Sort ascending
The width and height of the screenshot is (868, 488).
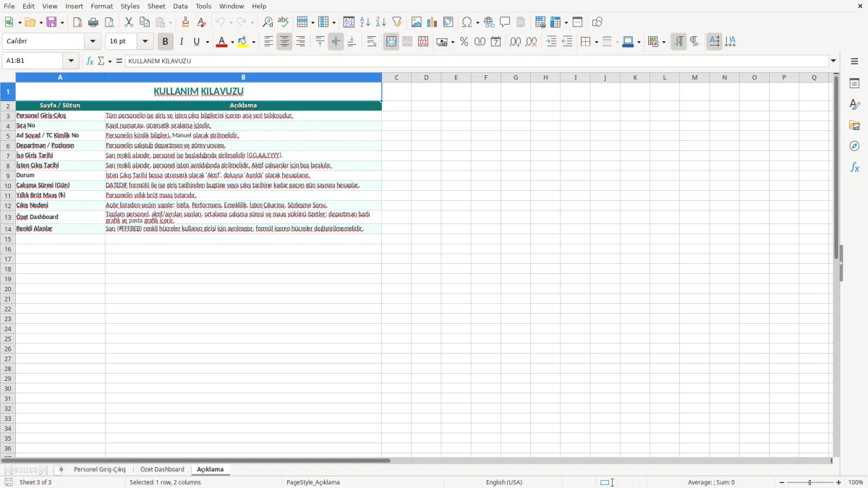coord(365,22)
